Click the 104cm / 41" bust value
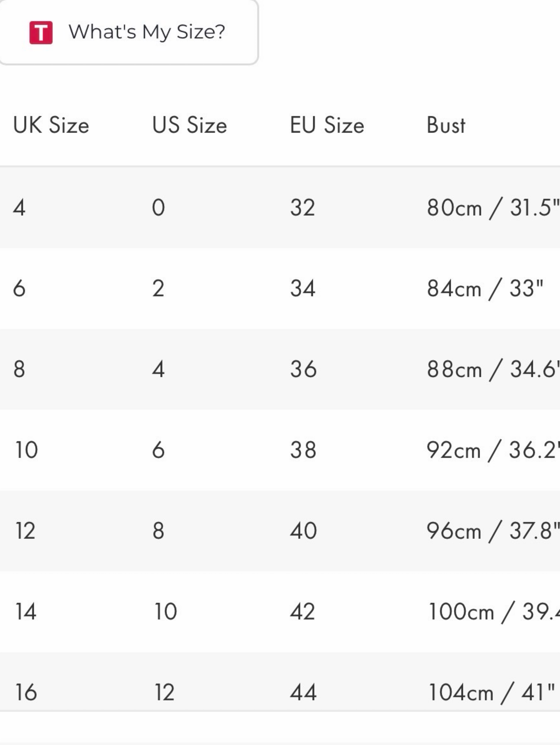The image size is (560, 745). point(491,693)
